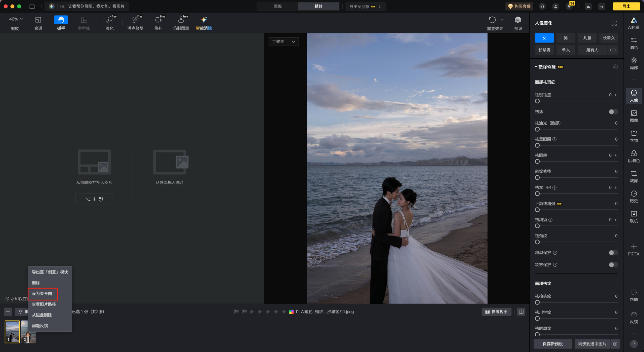Turn on the 妆容保护 makeup protection switch
644x352 pixels.
pos(613,265)
